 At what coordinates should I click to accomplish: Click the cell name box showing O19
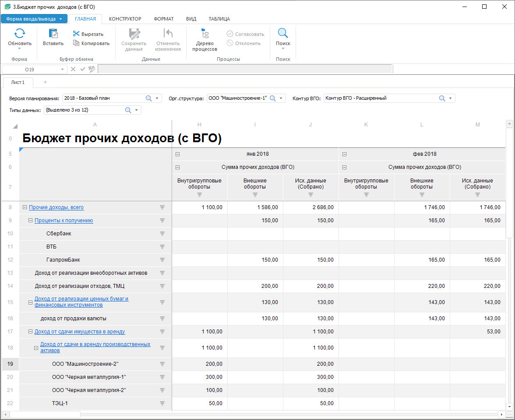(x=30, y=70)
